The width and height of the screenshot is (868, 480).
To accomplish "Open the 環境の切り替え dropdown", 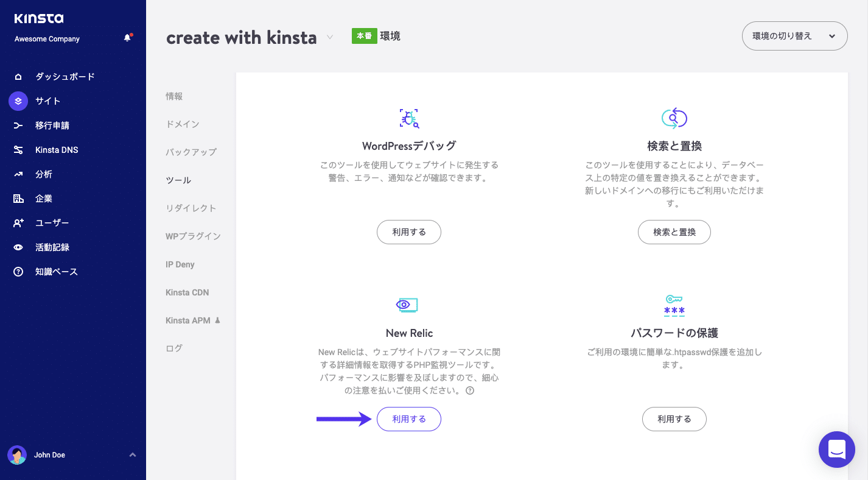I will click(794, 36).
